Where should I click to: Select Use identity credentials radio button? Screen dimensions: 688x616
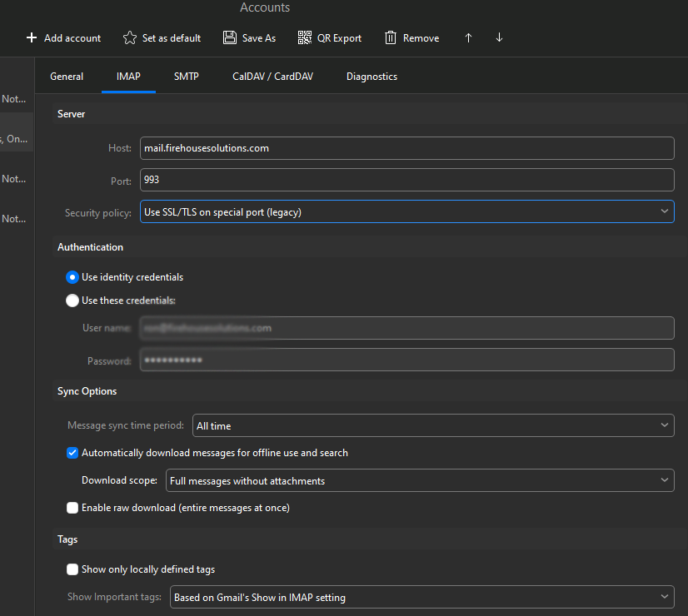72,277
